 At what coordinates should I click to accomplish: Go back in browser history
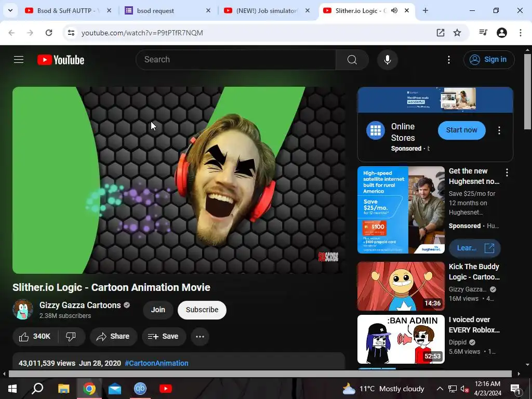point(11,33)
